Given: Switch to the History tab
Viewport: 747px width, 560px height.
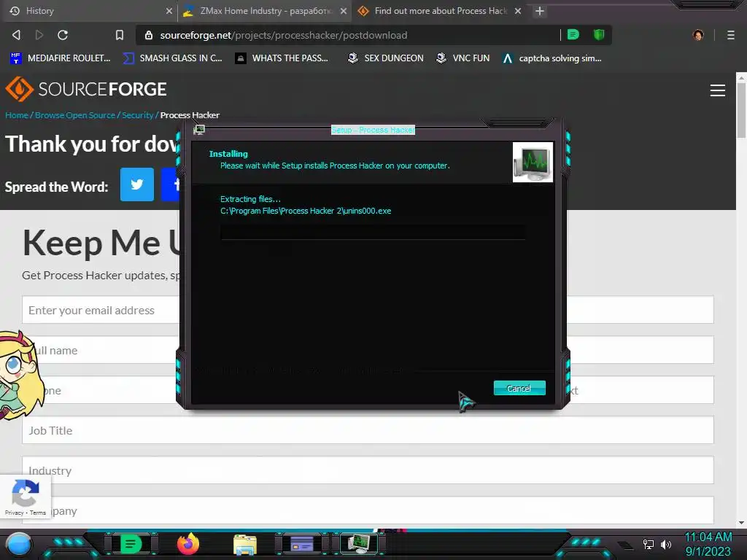Looking at the screenshot, I should 88,10.
